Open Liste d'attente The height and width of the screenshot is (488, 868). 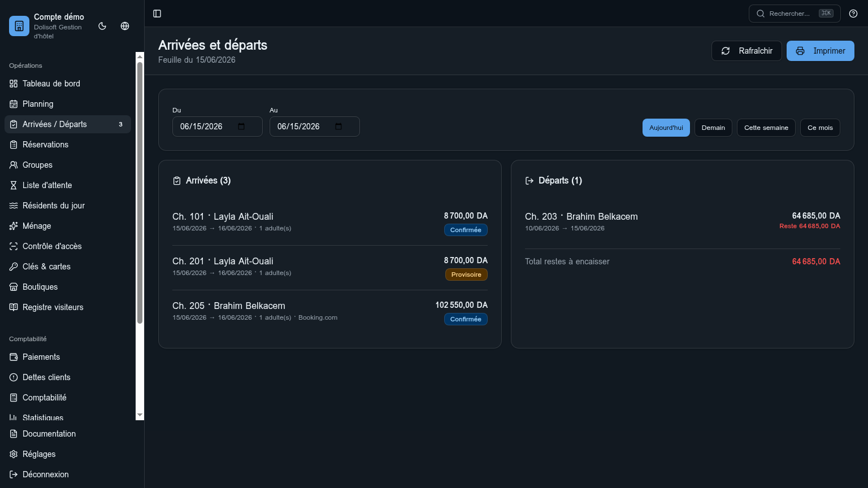[x=68, y=185]
